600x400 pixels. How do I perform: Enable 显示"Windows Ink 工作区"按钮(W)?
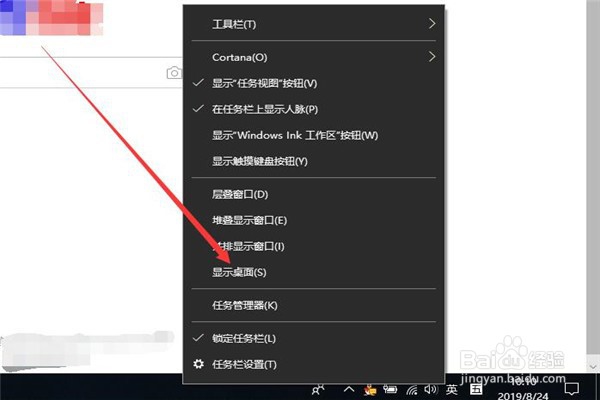(x=313, y=135)
